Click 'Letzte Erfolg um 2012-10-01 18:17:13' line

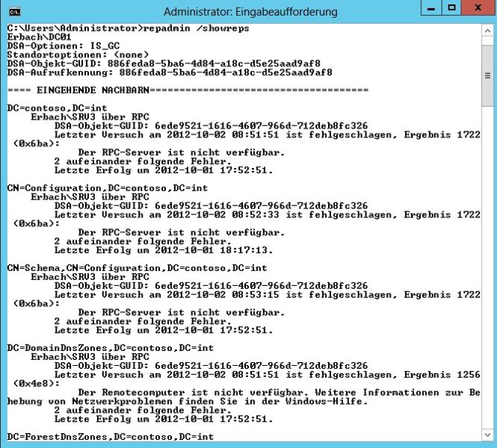(164, 250)
